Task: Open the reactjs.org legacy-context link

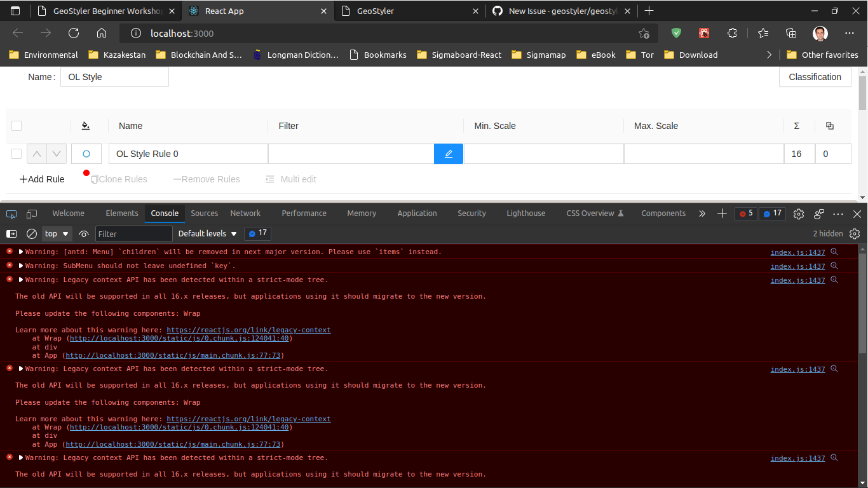Action: 248,330
